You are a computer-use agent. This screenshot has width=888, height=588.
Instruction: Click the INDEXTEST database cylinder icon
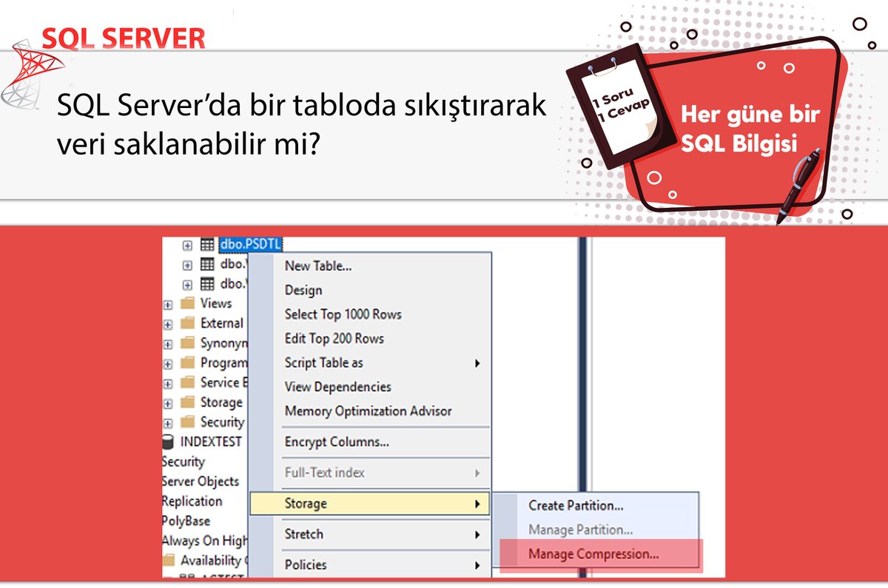pyautogui.click(x=168, y=442)
